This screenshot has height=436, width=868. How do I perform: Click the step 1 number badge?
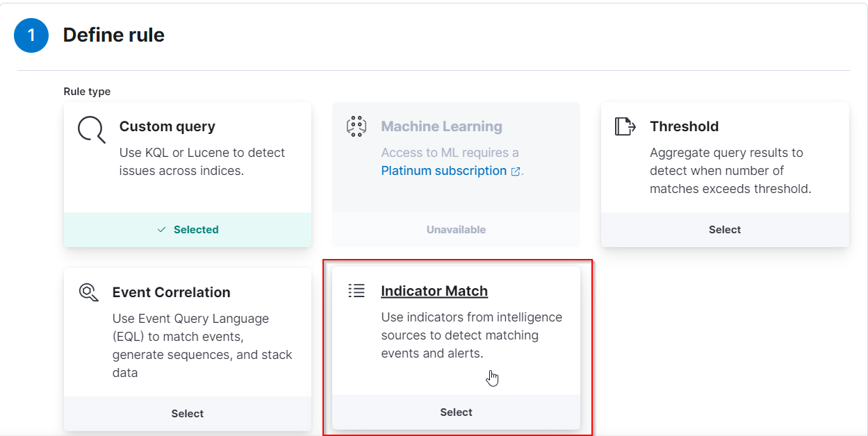click(x=31, y=35)
